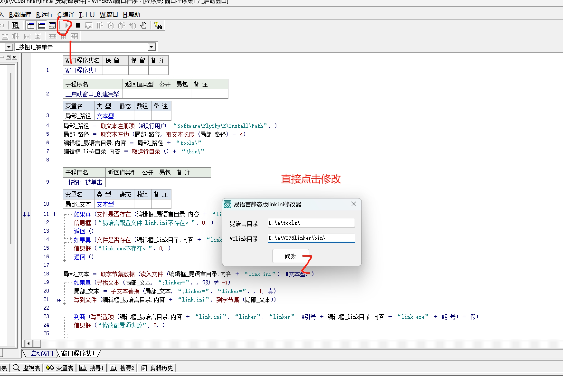
Task: Open the 监视表 panel
Action: pyautogui.click(x=27, y=368)
